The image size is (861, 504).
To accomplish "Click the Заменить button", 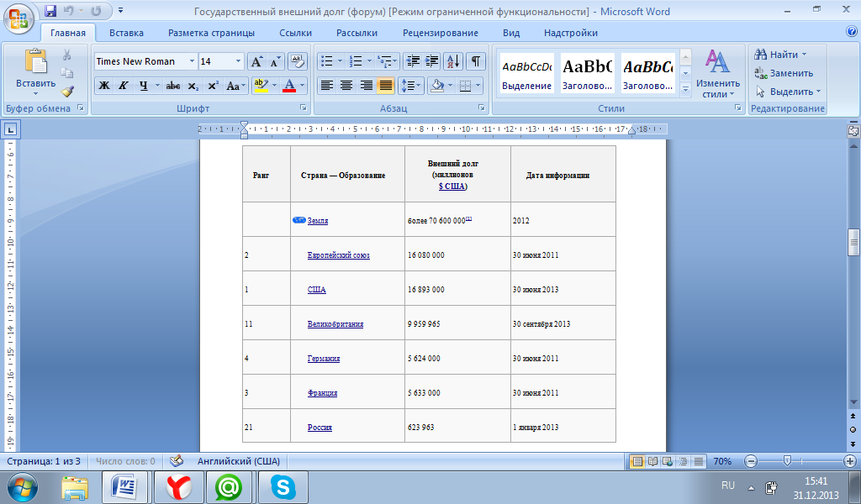I will 784,73.
